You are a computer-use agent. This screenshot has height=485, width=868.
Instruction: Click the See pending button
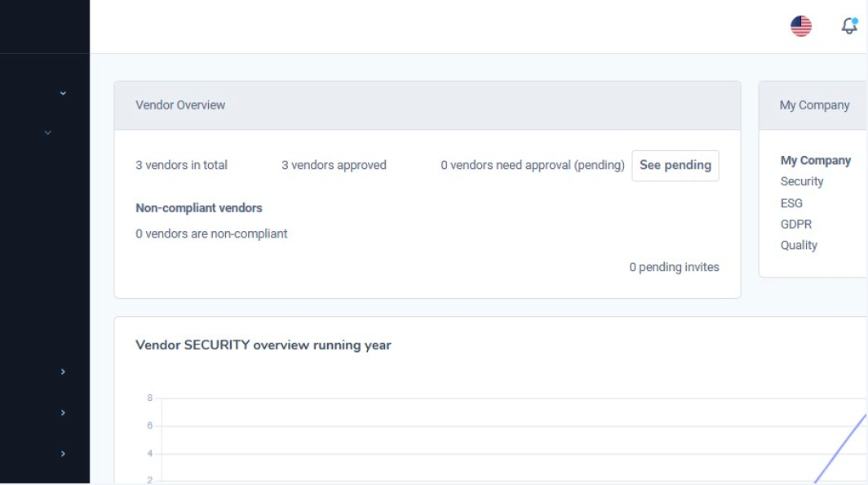click(675, 166)
